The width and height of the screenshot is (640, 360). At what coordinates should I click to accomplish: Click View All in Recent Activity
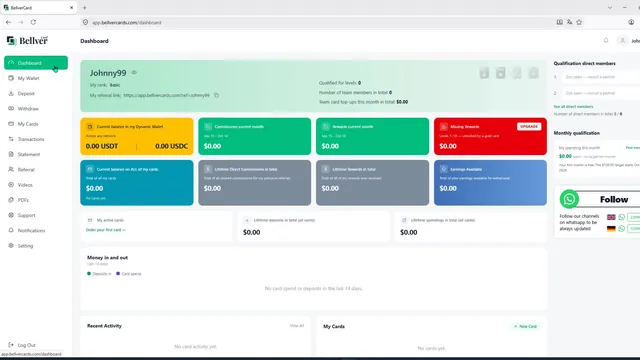297,326
